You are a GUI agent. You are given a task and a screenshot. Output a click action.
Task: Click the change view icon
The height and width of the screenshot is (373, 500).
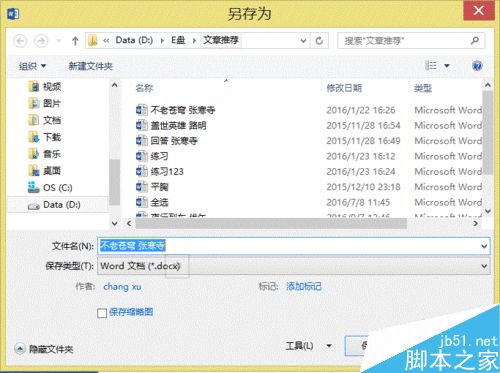tap(431, 65)
